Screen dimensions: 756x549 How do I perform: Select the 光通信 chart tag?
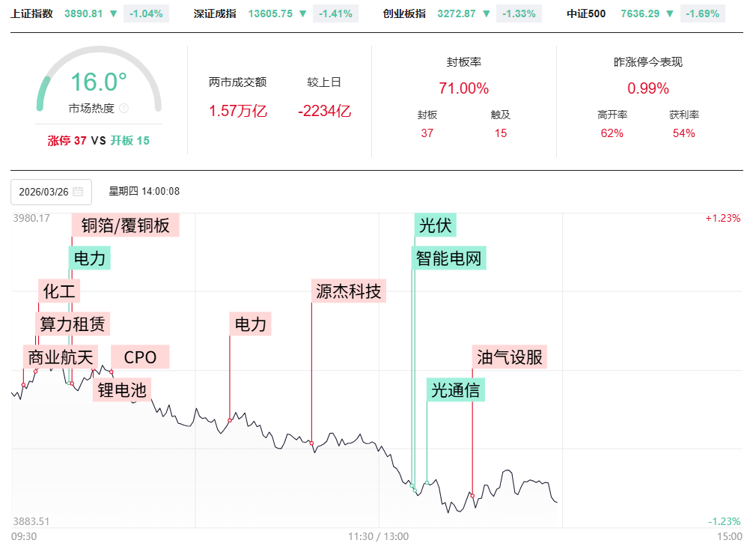(456, 390)
